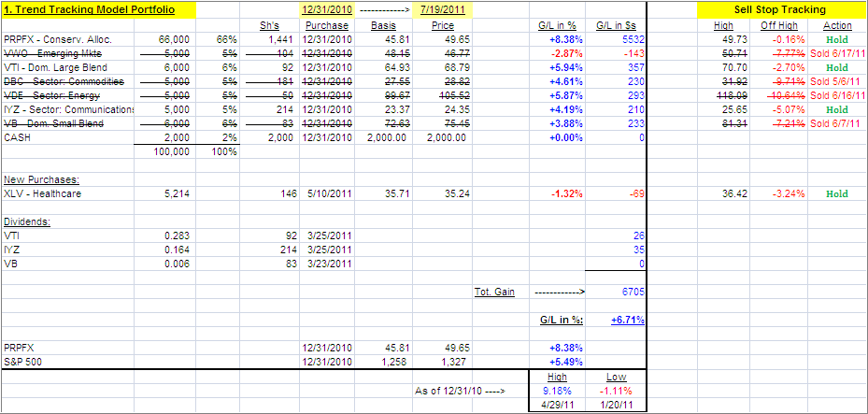Select the 6705 total gain cell

click(634, 292)
